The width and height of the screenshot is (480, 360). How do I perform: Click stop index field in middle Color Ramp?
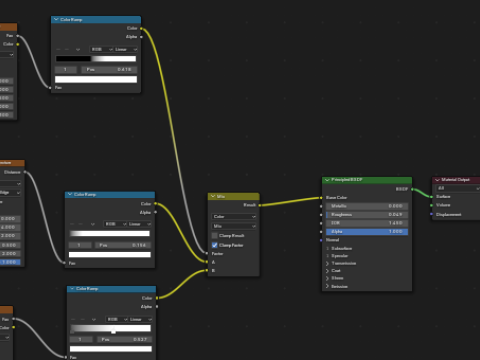coord(80,245)
